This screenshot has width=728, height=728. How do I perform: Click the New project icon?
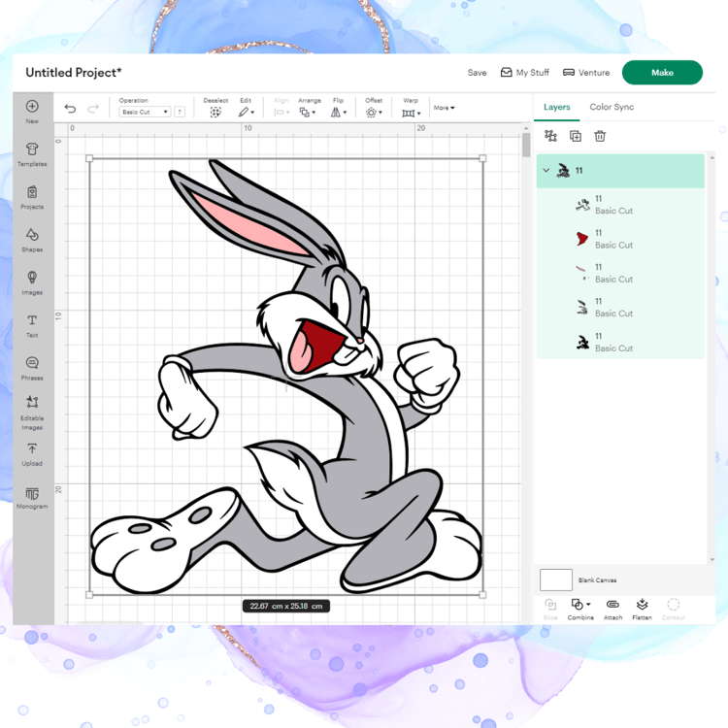click(x=32, y=111)
